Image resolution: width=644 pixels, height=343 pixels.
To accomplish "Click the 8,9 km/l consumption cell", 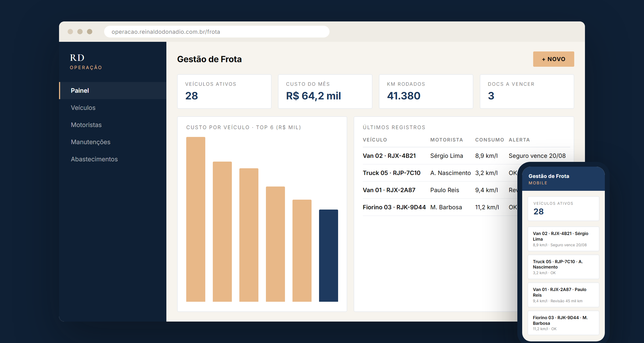I will coord(486,156).
